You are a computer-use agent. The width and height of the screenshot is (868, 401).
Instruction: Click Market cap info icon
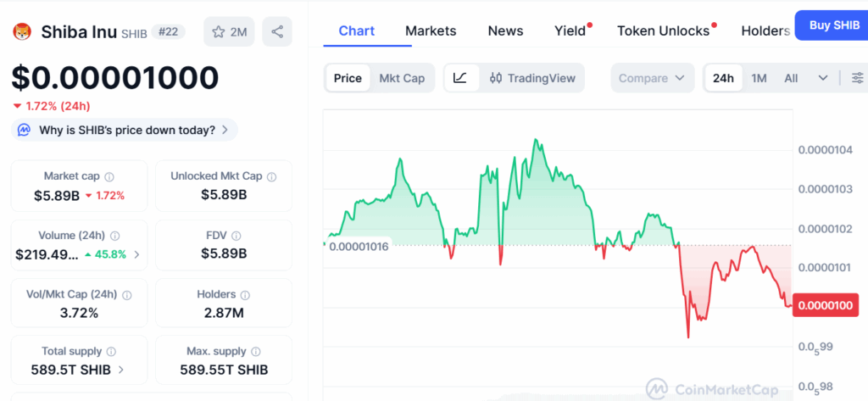click(x=109, y=176)
